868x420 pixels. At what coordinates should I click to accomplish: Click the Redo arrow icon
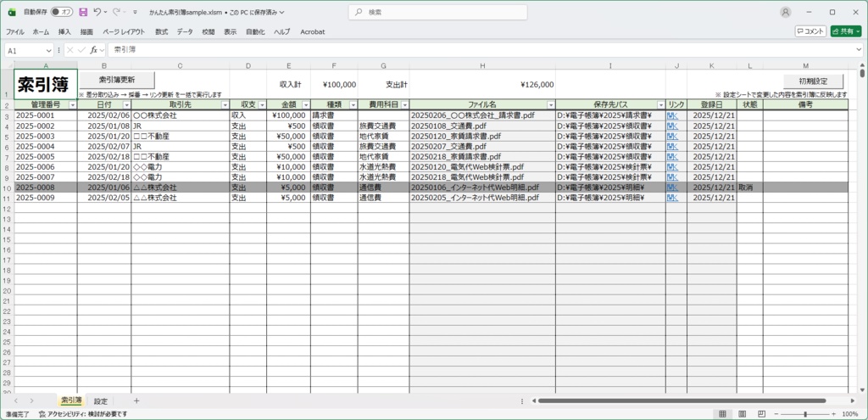[117, 12]
